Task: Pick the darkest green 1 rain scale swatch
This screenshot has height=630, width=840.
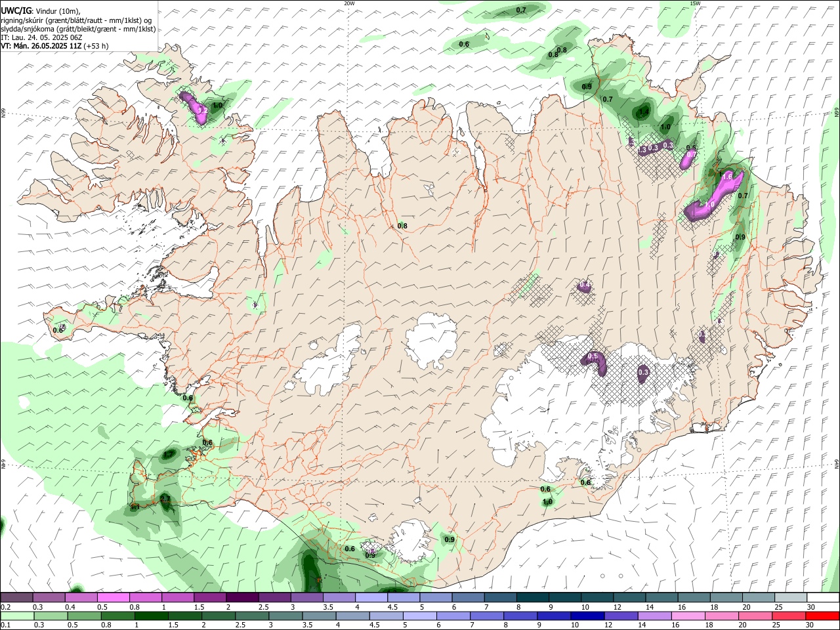Action: pyautogui.click(x=151, y=616)
